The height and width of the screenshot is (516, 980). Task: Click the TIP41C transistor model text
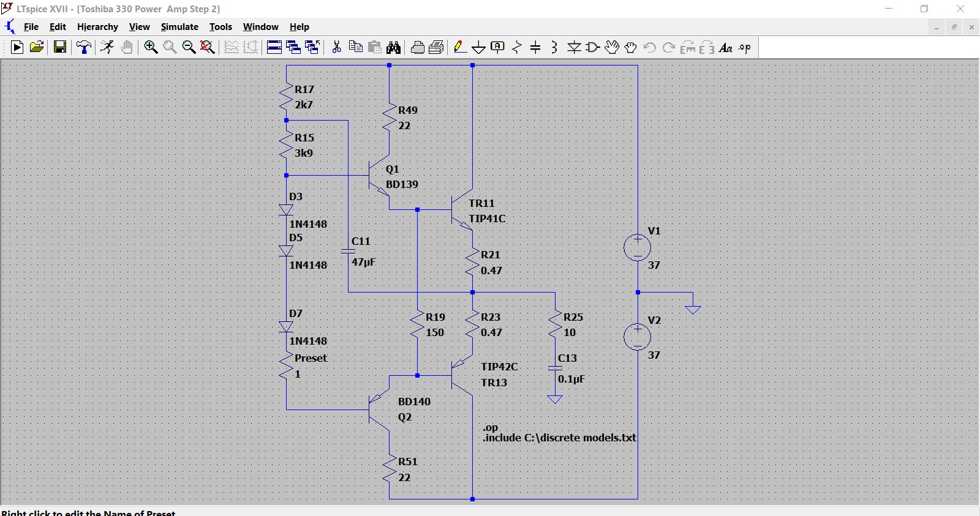[x=488, y=219]
